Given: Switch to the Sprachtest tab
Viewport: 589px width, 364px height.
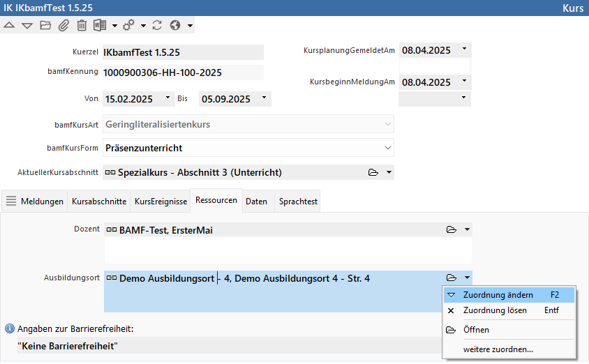Looking at the screenshot, I should (x=298, y=201).
